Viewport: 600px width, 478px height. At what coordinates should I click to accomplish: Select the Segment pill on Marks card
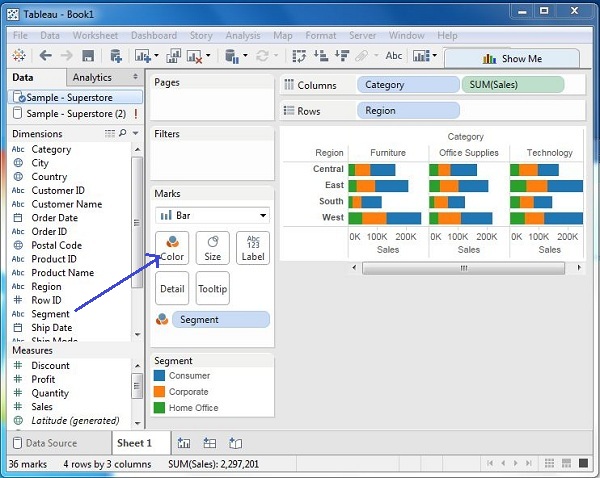click(x=220, y=320)
